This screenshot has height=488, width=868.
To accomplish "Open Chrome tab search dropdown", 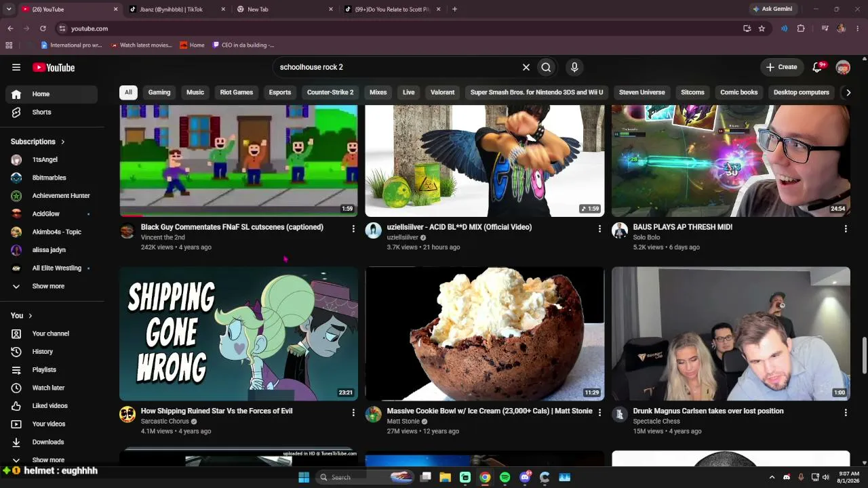I will [x=9, y=9].
